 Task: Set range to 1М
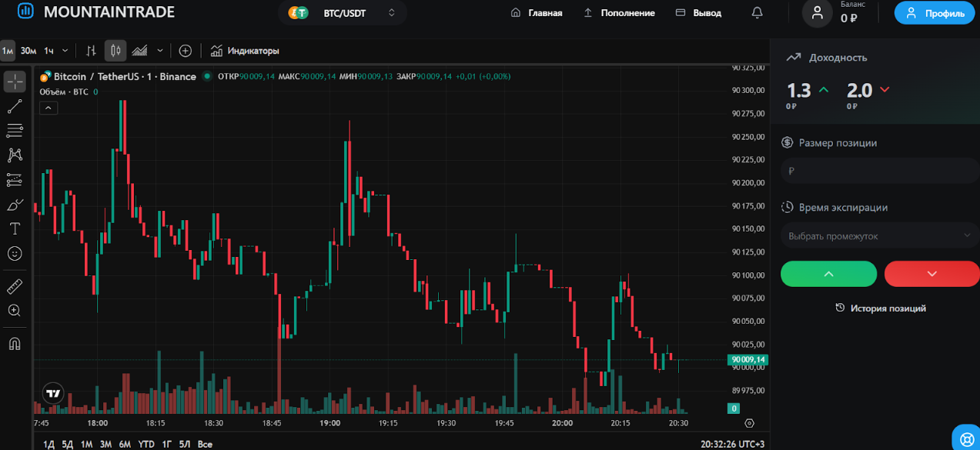coord(86,444)
